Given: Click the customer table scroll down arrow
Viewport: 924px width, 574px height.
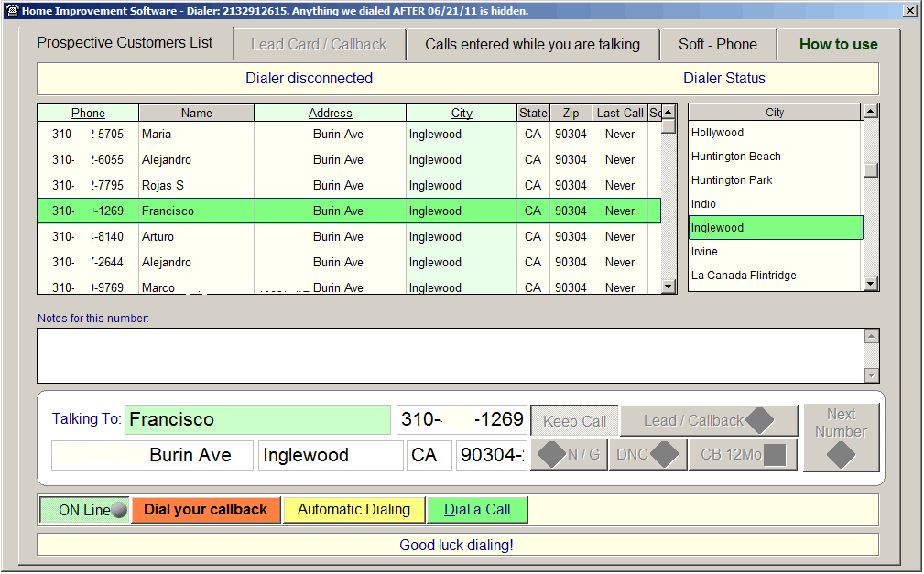Looking at the screenshot, I should pos(669,287).
